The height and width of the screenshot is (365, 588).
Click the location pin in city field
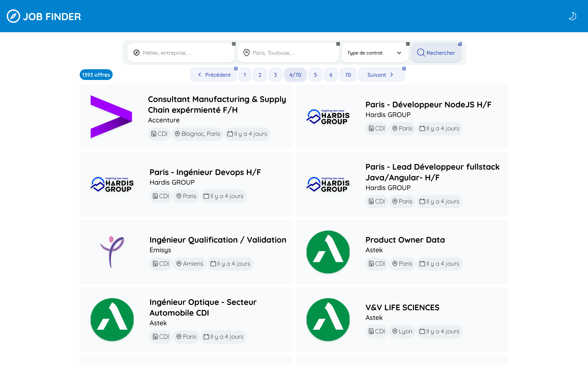tap(246, 53)
